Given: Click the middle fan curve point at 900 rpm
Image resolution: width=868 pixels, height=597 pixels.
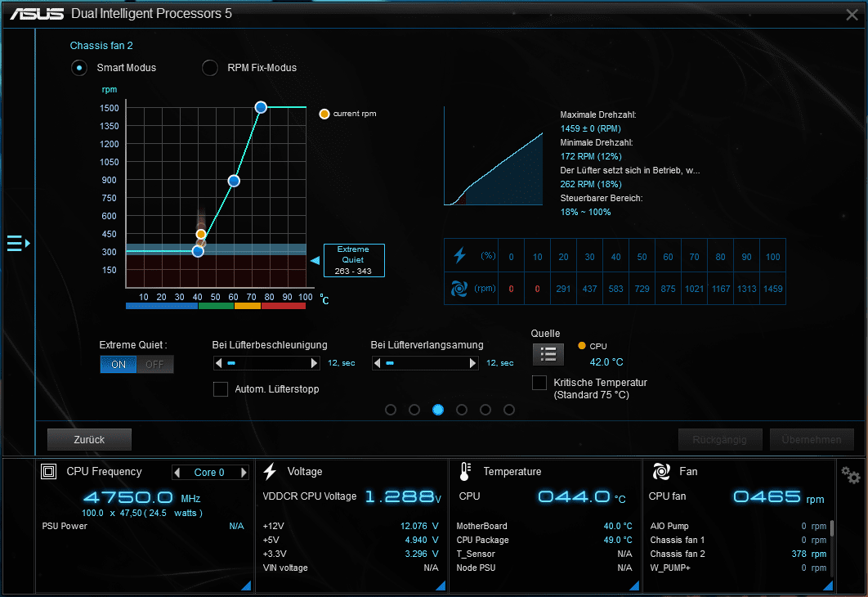Looking at the screenshot, I should (x=234, y=181).
